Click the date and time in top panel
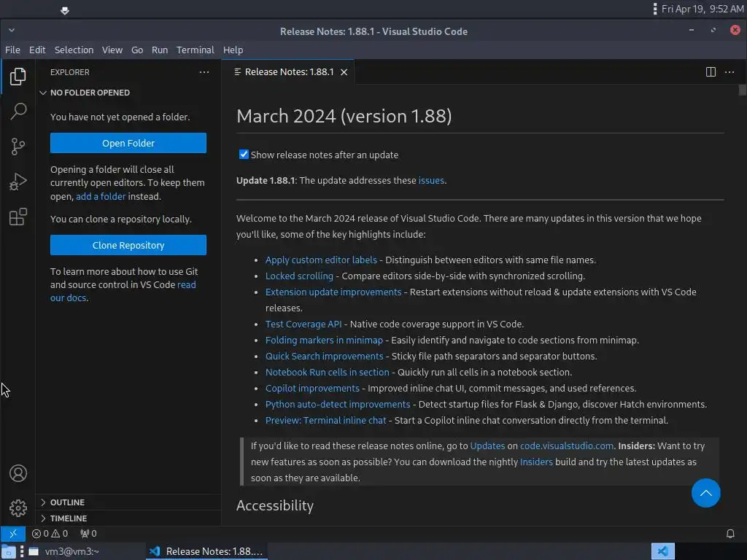Screen dimensions: 747x560 click(703, 9)
